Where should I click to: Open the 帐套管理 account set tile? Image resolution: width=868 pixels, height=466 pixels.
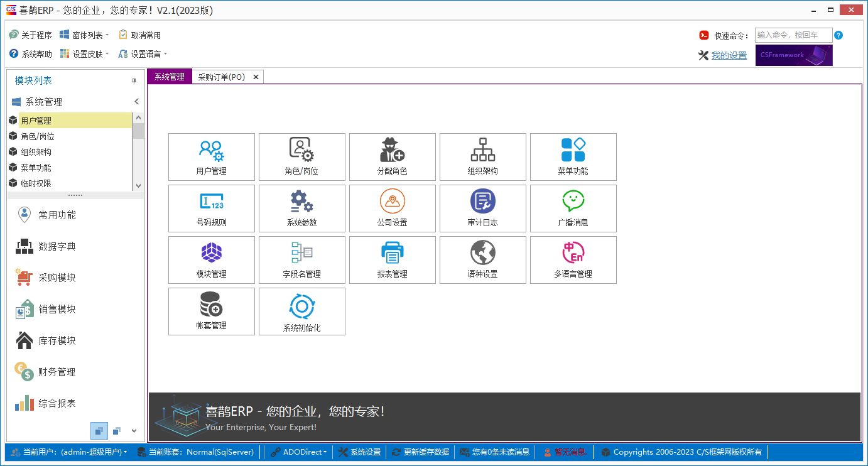212,312
